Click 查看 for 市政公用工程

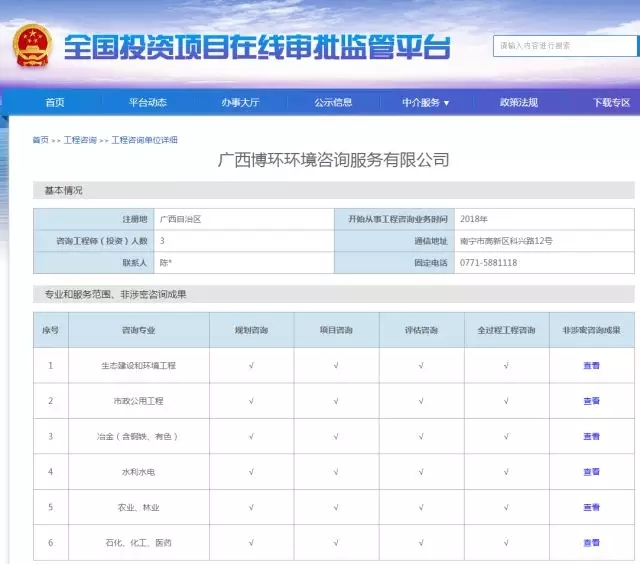tap(591, 401)
